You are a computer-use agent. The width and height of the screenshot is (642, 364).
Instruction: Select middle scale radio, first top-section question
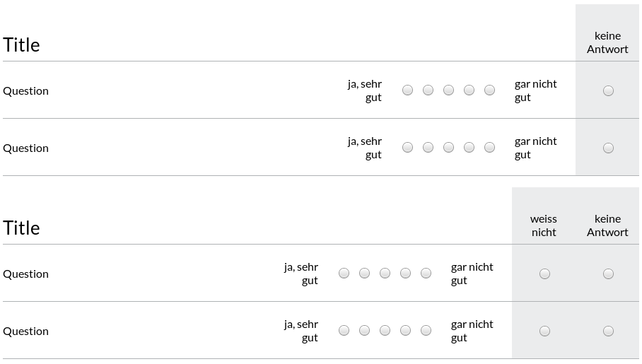[x=448, y=90]
